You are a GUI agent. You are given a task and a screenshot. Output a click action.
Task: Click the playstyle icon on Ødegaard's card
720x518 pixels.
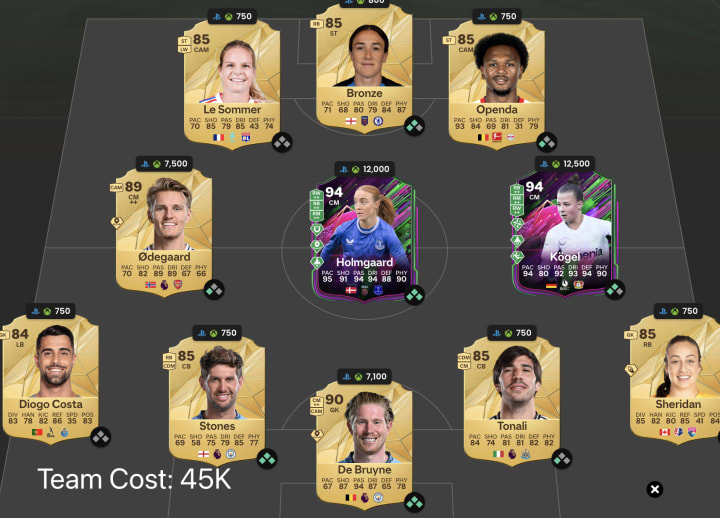(x=117, y=222)
